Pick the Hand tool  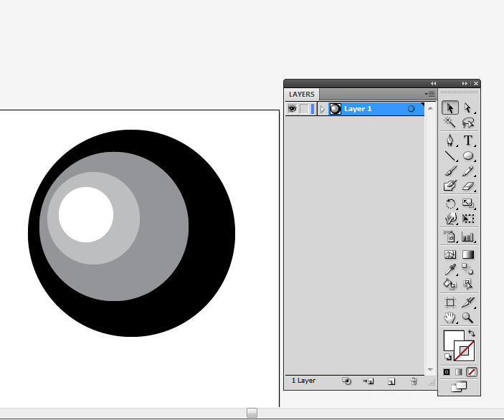pyautogui.click(x=450, y=318)
